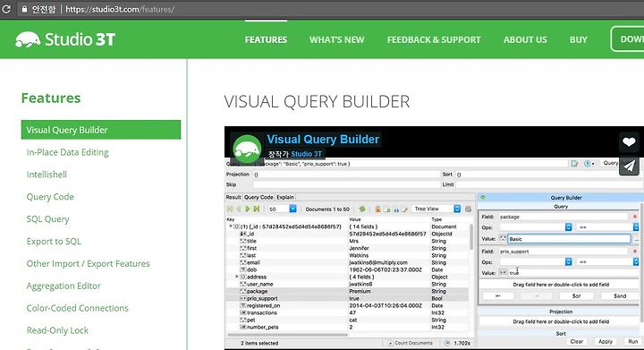
Task: Click the green refresh icon in results toolbar
Action: (x=362, y=209)
